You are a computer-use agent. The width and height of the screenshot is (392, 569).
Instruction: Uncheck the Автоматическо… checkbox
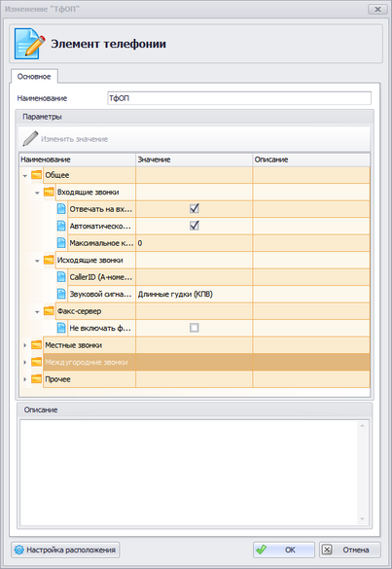(195, 226)
